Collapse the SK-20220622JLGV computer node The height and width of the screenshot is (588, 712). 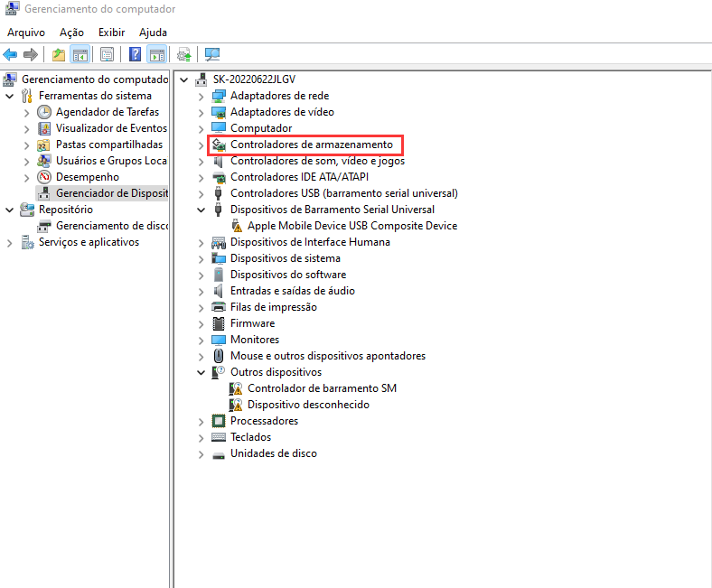(x=184, y=80)
